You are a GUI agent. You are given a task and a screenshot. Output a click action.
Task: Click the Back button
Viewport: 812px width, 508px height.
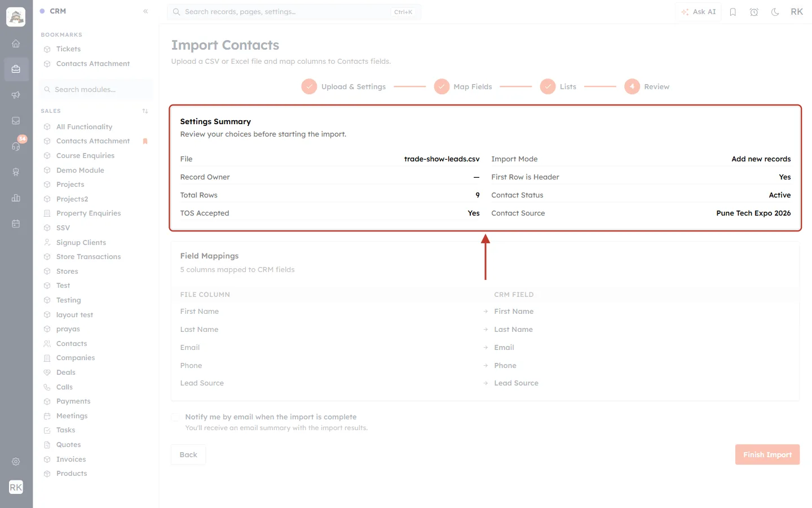coord(188,455)
